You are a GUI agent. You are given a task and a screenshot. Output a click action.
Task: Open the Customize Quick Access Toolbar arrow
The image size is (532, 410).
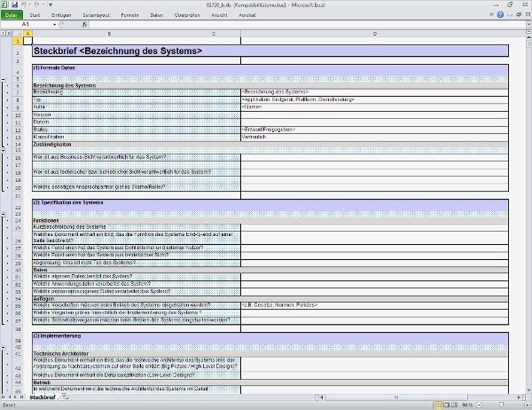coord(51,5)
